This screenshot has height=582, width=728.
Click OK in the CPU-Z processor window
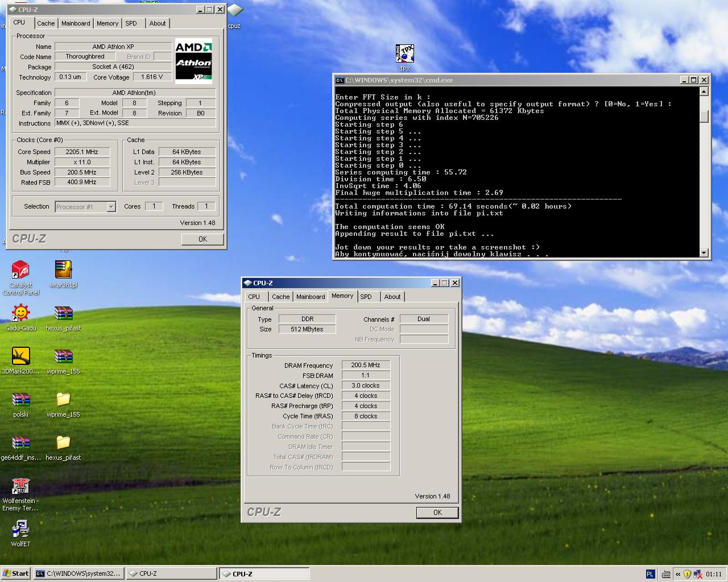[x=202, y=239]
